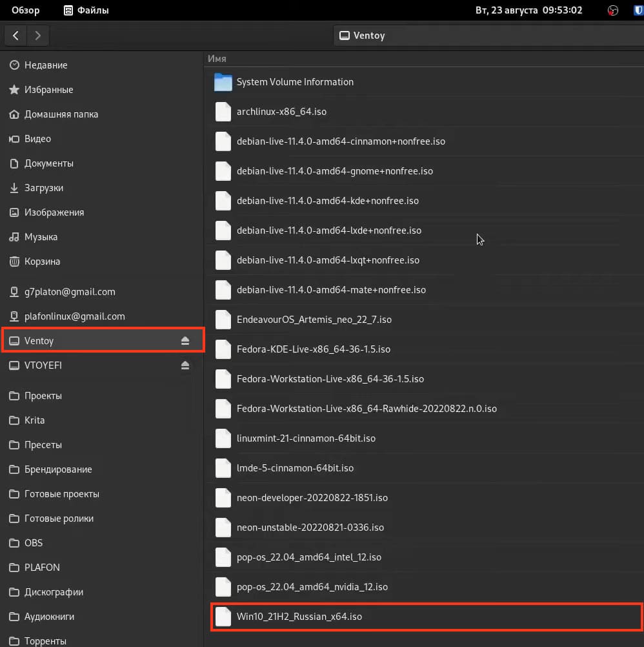Select the System Volume Information folder
The width and height of the screenshot is (644, 647).
(x=295, y=82)
